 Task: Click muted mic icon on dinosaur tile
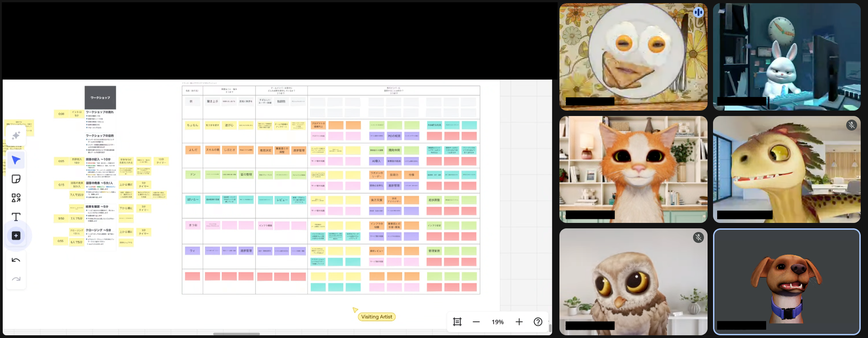tap(851, 125)
